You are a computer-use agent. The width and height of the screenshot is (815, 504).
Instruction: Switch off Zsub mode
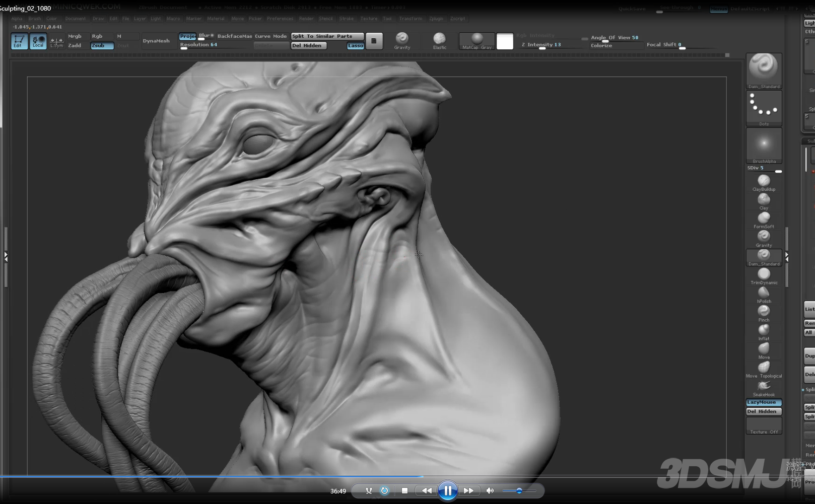point(102,45)
